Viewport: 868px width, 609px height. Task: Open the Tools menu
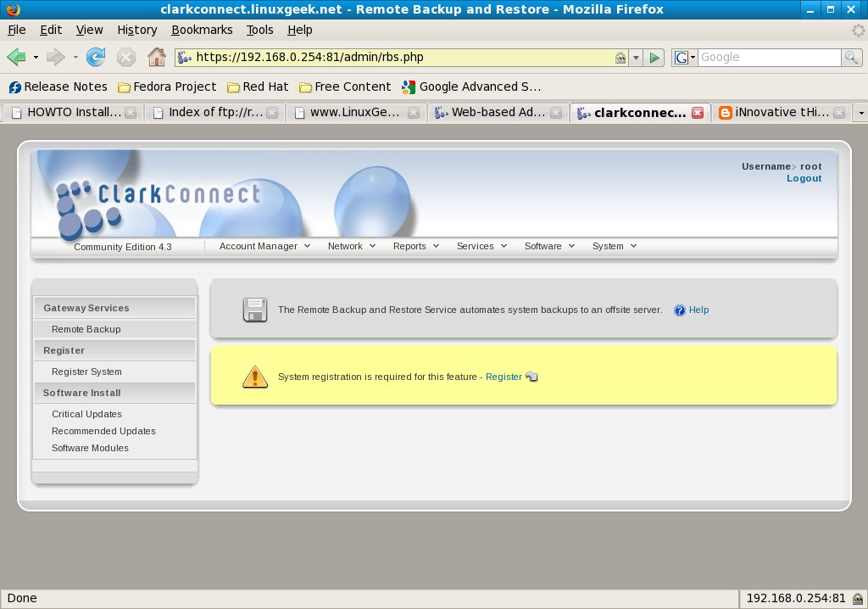click(259, 30)
